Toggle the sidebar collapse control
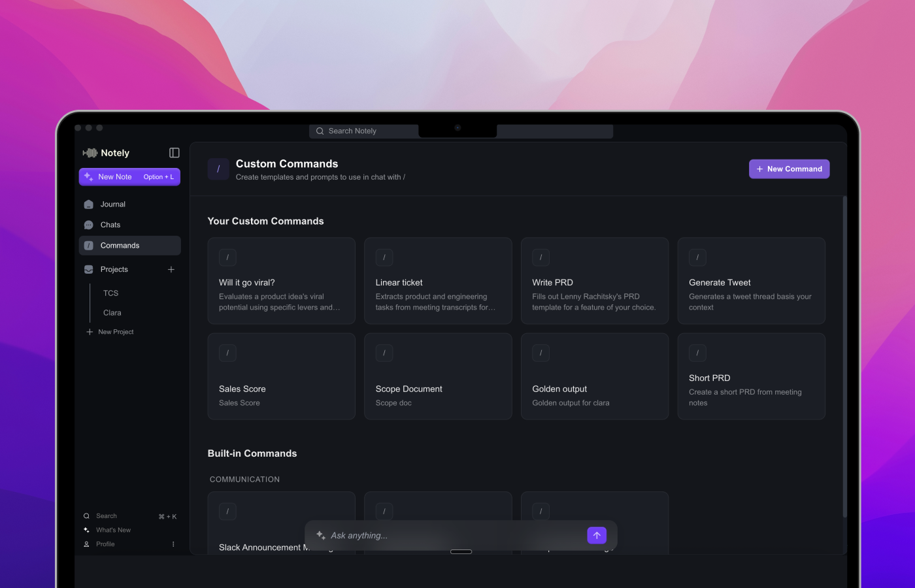The image size is (915, 588). (x=173, y=152)
